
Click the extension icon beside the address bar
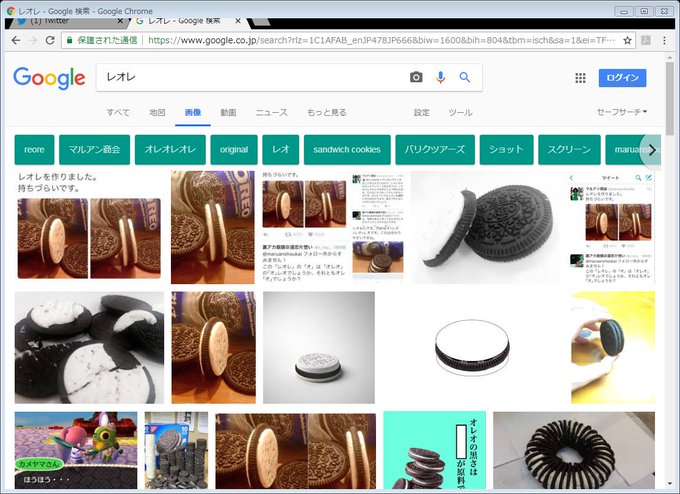click(646, 40)
